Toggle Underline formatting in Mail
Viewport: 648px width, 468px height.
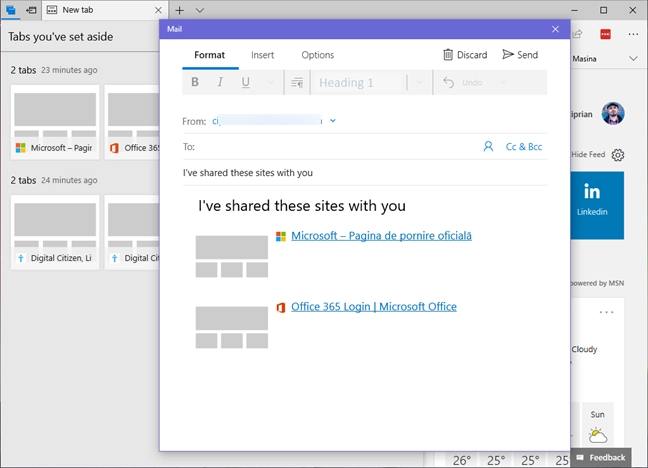tap(245, 82)
